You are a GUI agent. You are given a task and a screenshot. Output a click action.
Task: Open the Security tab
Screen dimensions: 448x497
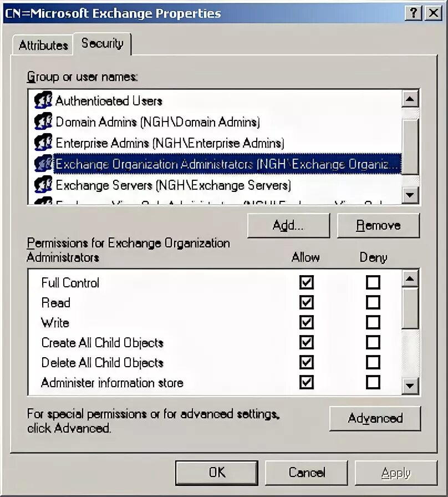point(102,44)
